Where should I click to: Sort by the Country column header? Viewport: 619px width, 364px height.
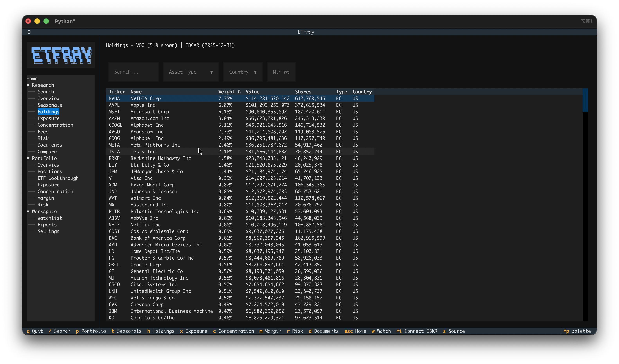(x=362, y=92)
